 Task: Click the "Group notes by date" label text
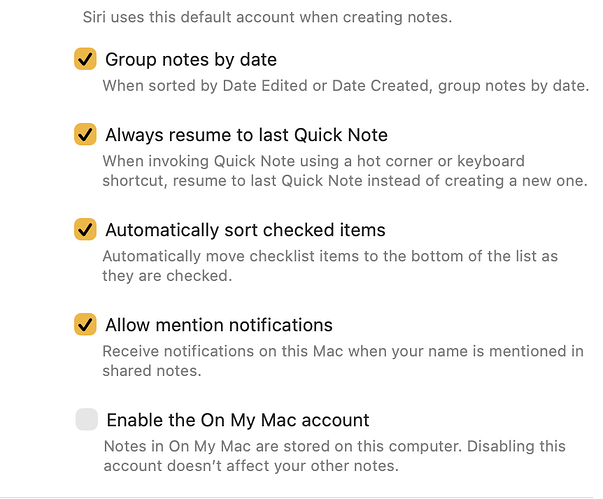(x=191, y=60)
